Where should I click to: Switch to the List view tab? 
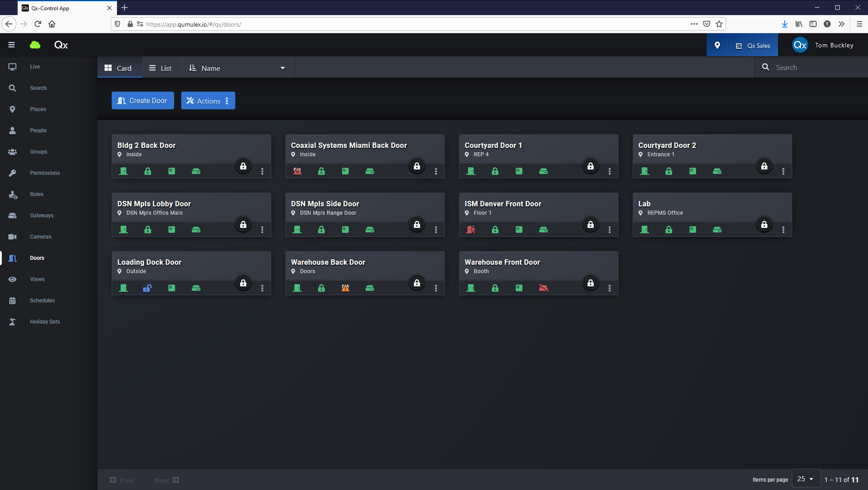pyautogui.click(x=162, y=67)
